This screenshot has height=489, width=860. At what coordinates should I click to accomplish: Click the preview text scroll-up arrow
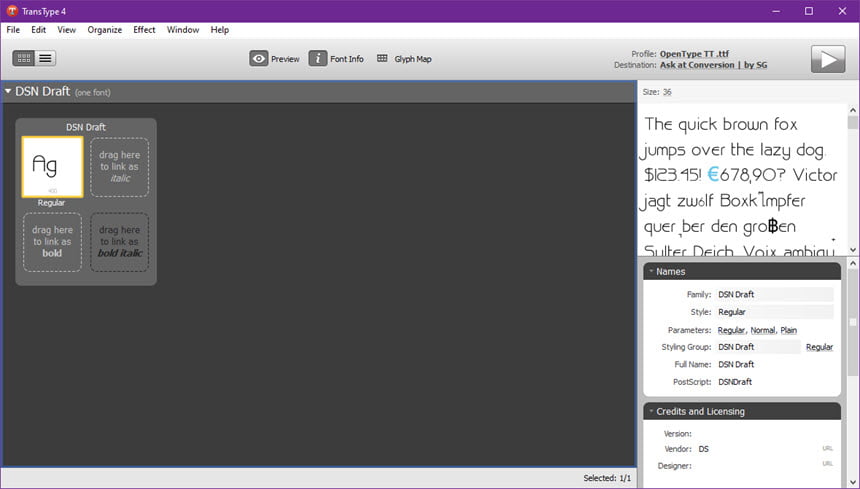click(853, 110)
